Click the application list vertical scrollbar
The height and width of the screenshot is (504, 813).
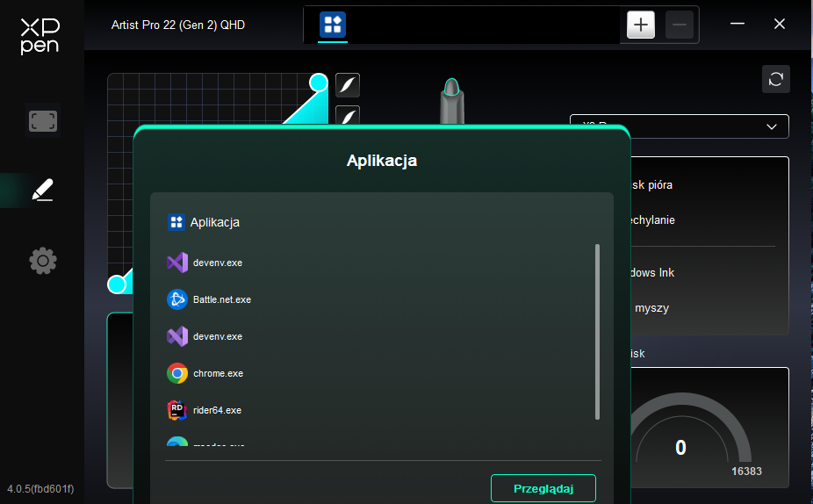(597, 332)
